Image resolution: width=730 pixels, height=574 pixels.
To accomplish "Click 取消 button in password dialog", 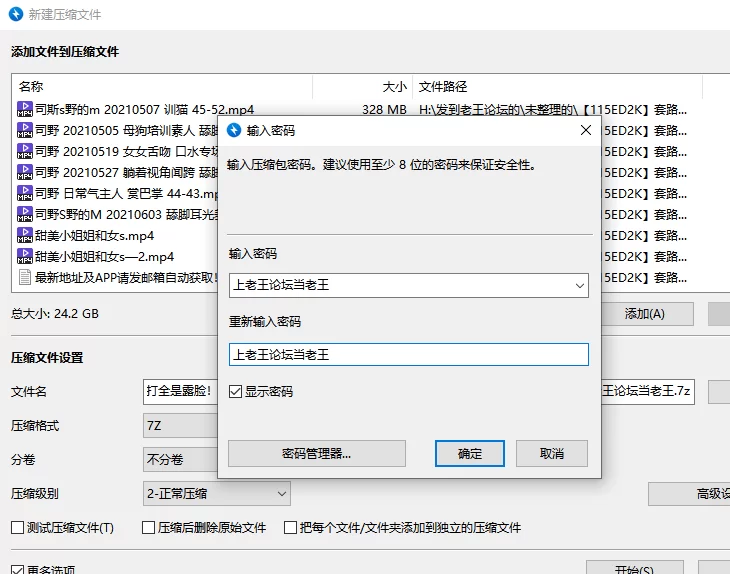I will (552, 453).
